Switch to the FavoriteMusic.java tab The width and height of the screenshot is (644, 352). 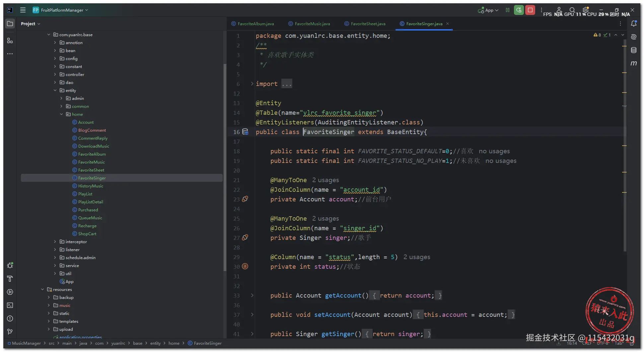click(x=309, y=24)
